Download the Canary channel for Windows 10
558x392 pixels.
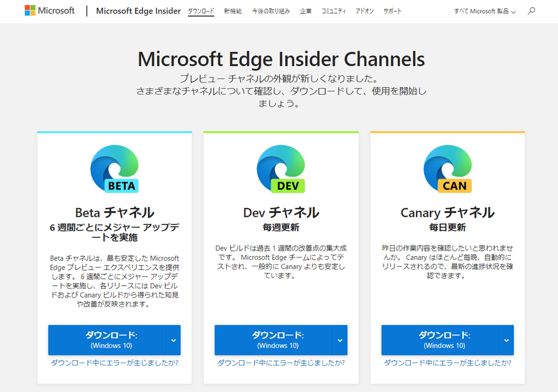(440, 340)
